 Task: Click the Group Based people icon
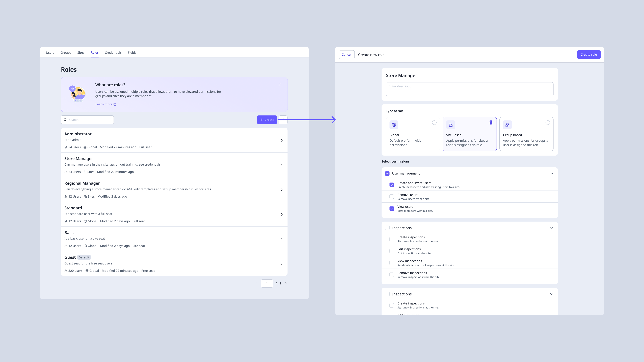click(x=507, y=125)
